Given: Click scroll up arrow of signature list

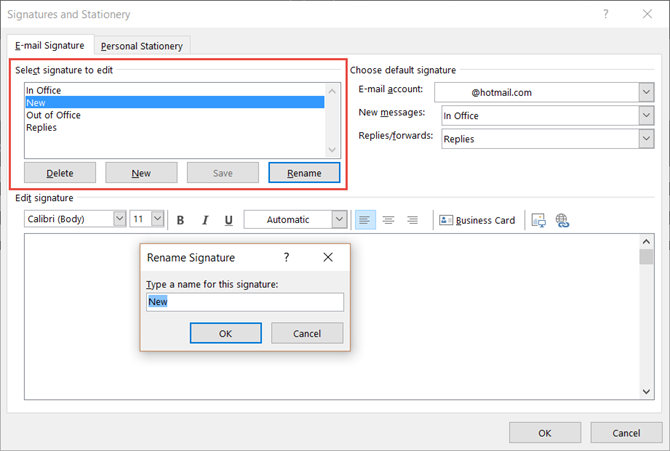Looking at the screenshot, I should point(332,91).
